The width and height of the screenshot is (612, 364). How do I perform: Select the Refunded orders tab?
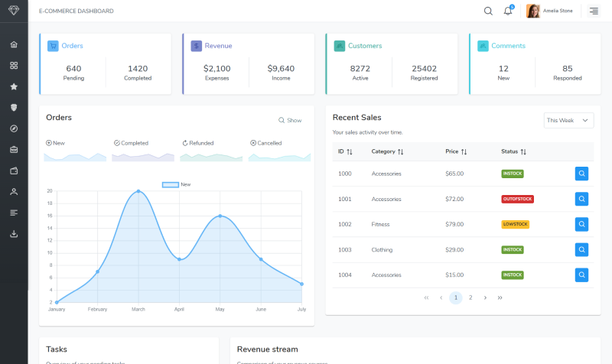click(x=198, y=143)
